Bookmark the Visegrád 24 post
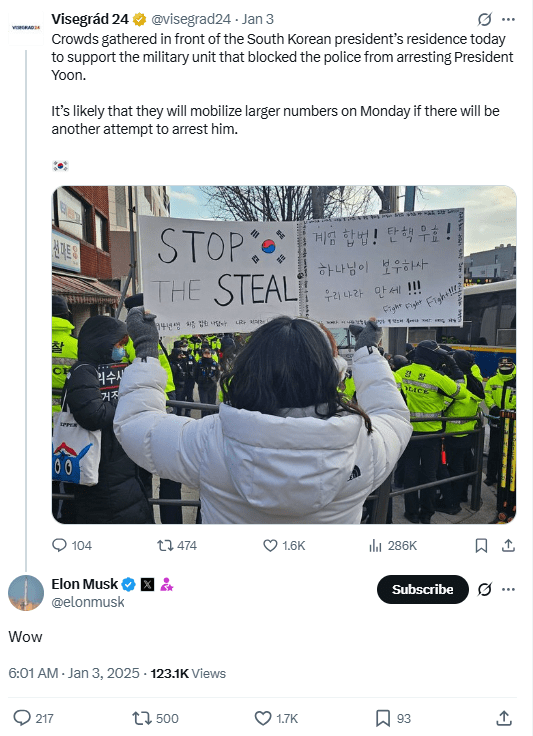Screen dimensions: 533x736 pos(481,545)
